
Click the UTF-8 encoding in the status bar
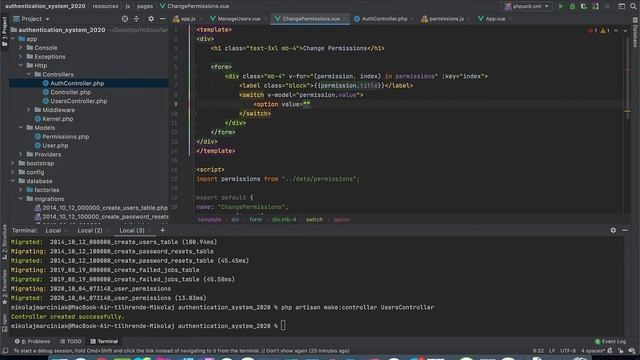[568, 351]
